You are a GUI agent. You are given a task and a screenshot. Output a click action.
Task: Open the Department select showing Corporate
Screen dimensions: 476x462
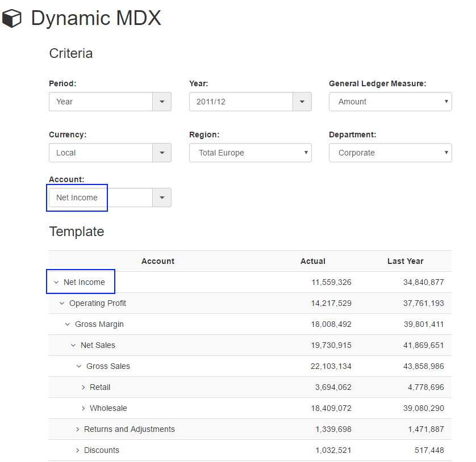(390, 153)
